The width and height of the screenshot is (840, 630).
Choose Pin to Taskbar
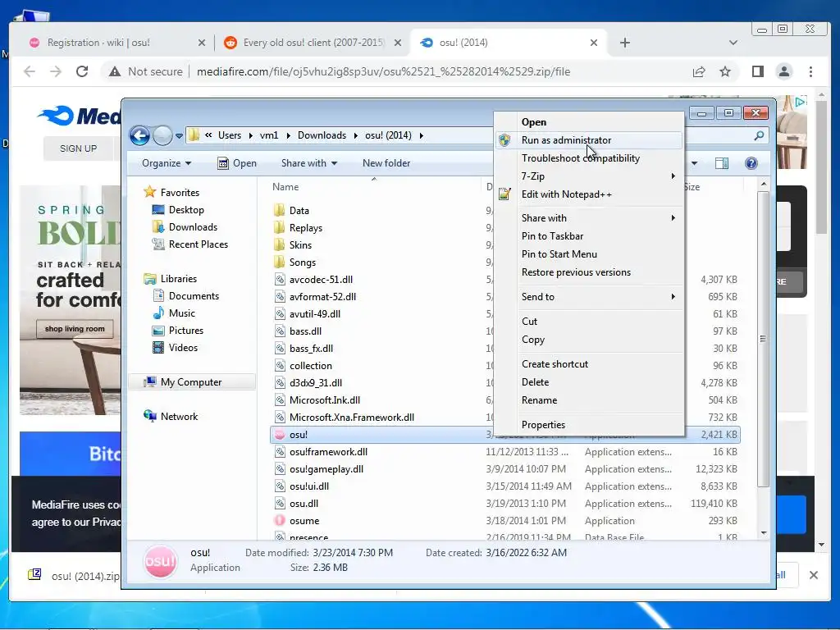552,235
